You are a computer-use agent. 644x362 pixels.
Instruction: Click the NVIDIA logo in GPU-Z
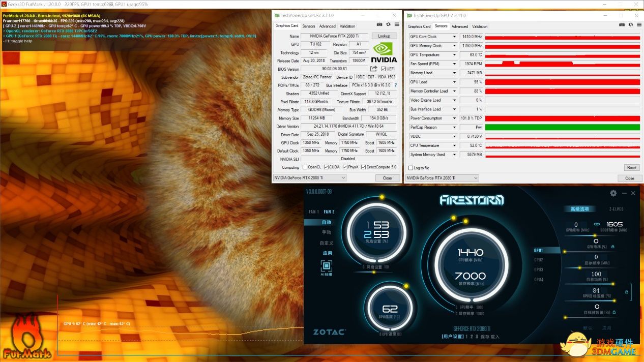pyautogui.click(x=384, y=52)
